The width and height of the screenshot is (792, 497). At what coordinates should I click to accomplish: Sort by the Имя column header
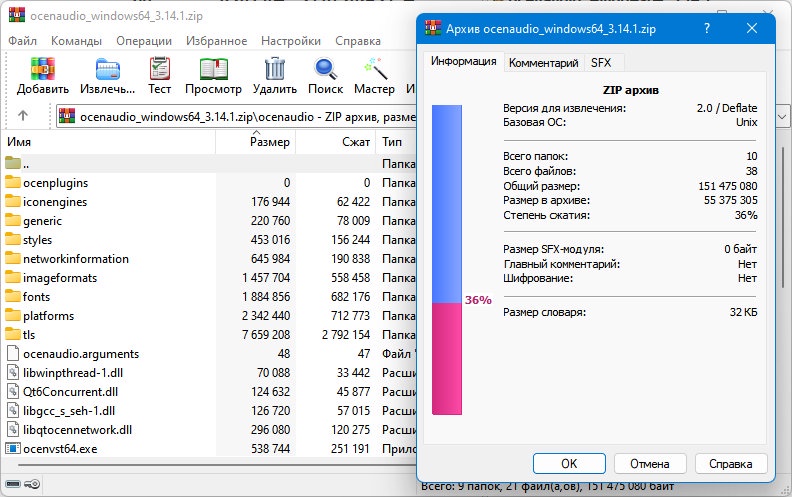(x=109, y=142)
